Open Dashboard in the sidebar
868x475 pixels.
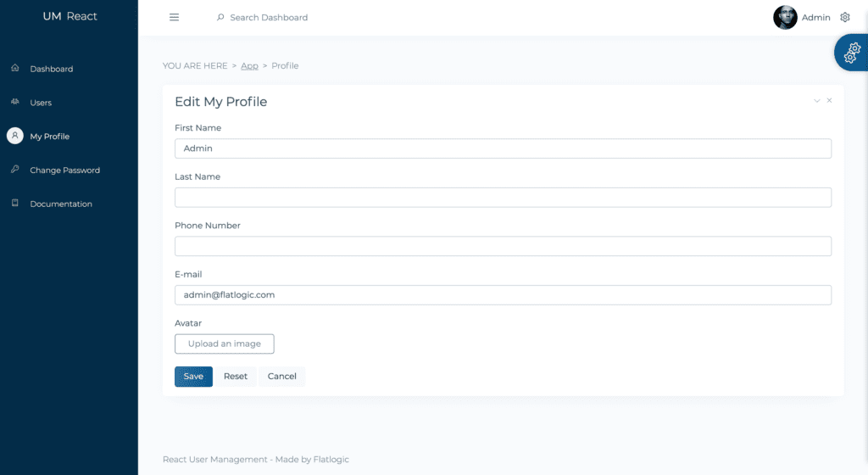pos(52,69)
